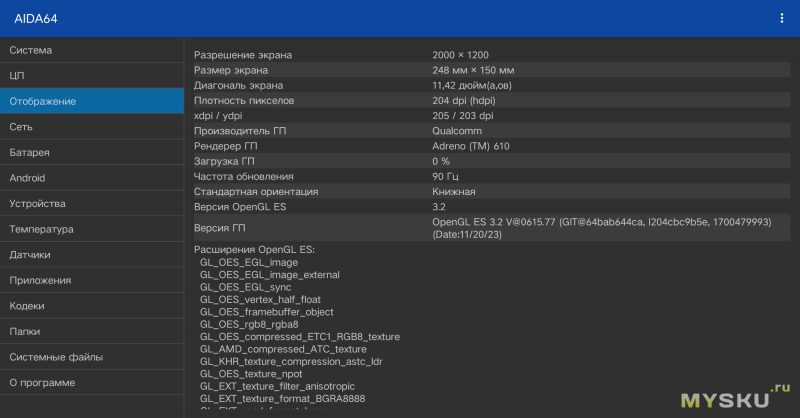Open the Android section
The height and width of the screenshot is (418, 800).
click(x=92, y=178)
